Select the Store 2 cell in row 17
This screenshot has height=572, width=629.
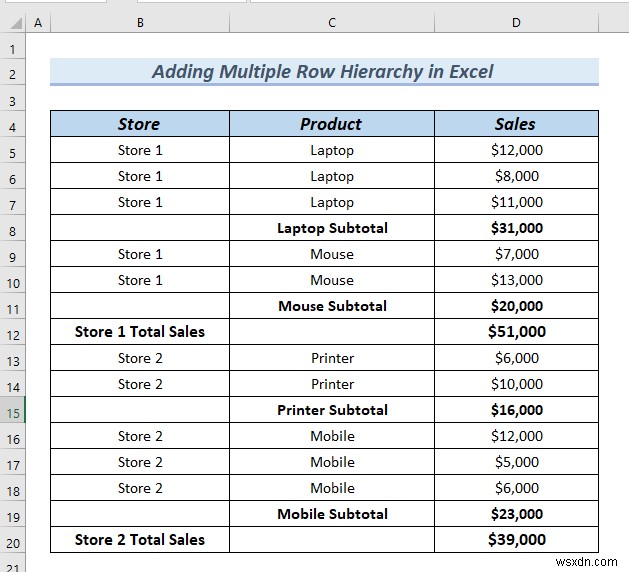[x=140, y=462]
